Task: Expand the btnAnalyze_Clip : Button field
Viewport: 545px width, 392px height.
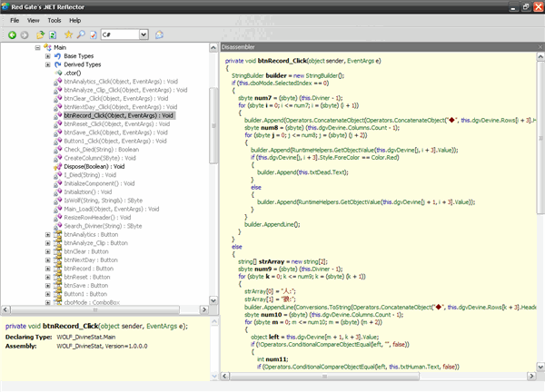Action: [48, 243]
